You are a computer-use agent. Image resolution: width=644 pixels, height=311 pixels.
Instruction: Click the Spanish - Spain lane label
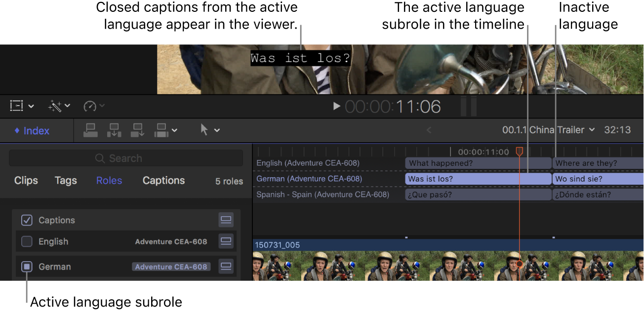tap(322, 194)
